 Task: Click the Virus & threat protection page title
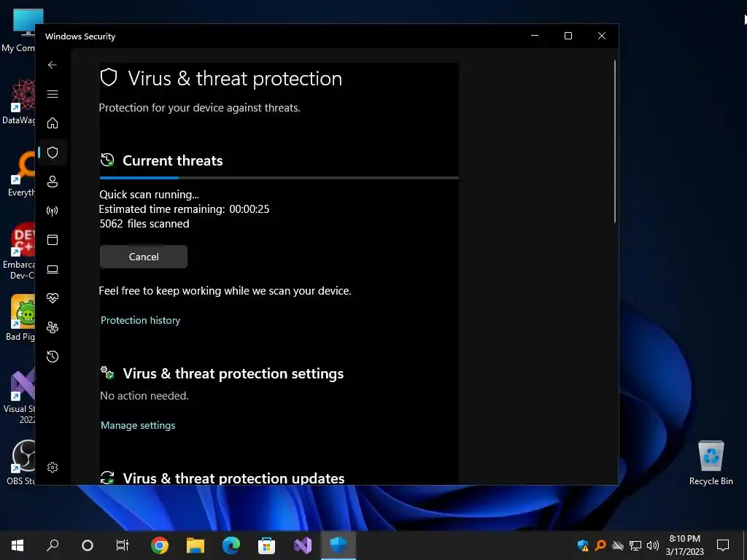coord(235,79)
